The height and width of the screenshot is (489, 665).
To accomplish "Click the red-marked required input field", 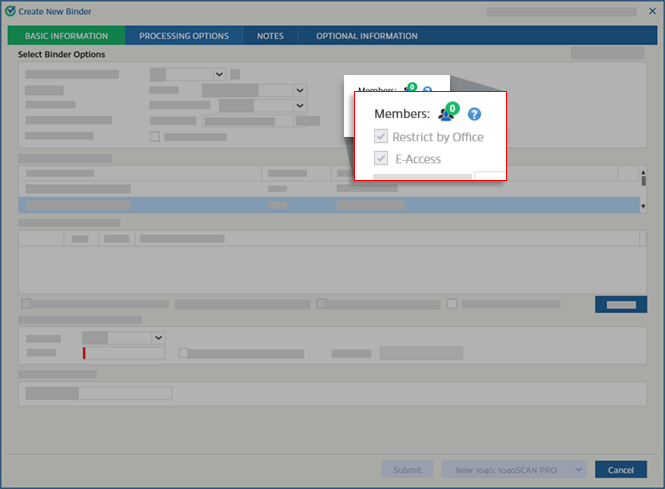I will point(124,353).
